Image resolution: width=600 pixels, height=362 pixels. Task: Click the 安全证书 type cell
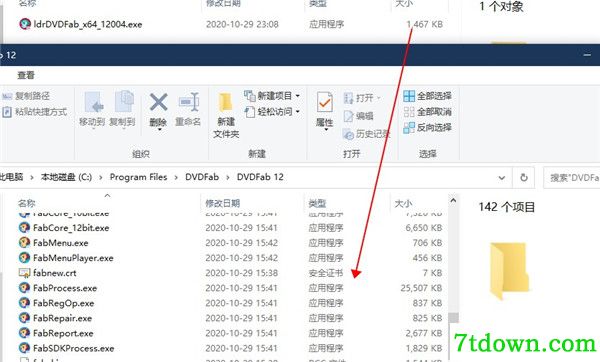tap(326, 273)
